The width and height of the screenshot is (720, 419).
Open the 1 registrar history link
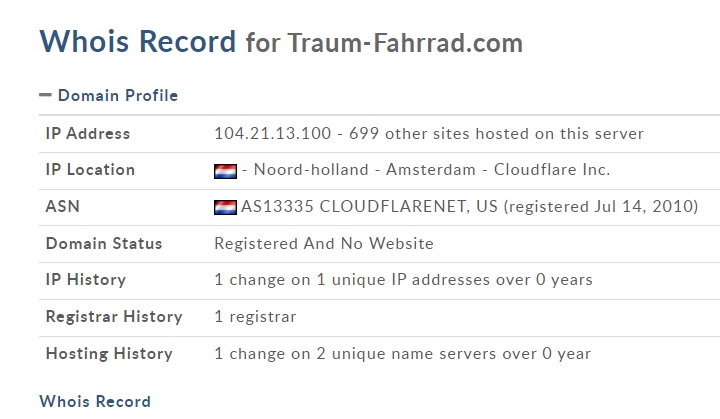click(255, 317)
